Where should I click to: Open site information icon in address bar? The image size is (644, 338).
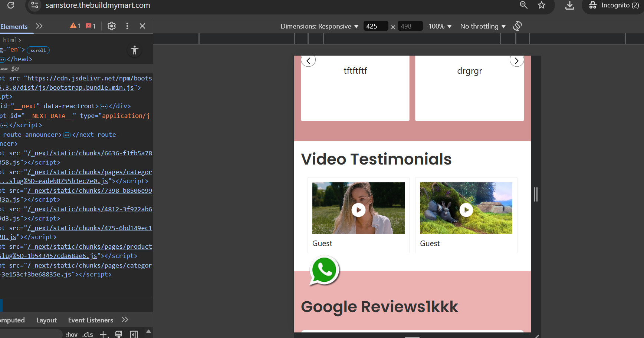tap(34, 5)
